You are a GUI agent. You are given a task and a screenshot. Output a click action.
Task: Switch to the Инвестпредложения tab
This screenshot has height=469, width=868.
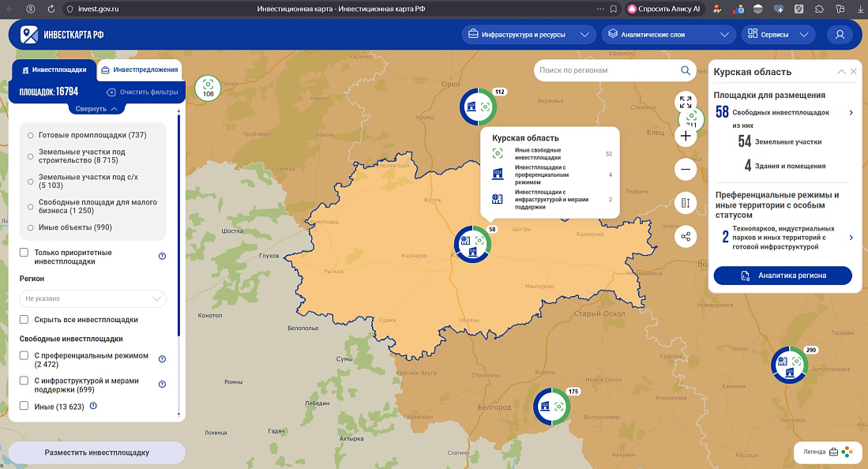click(140, 70)
